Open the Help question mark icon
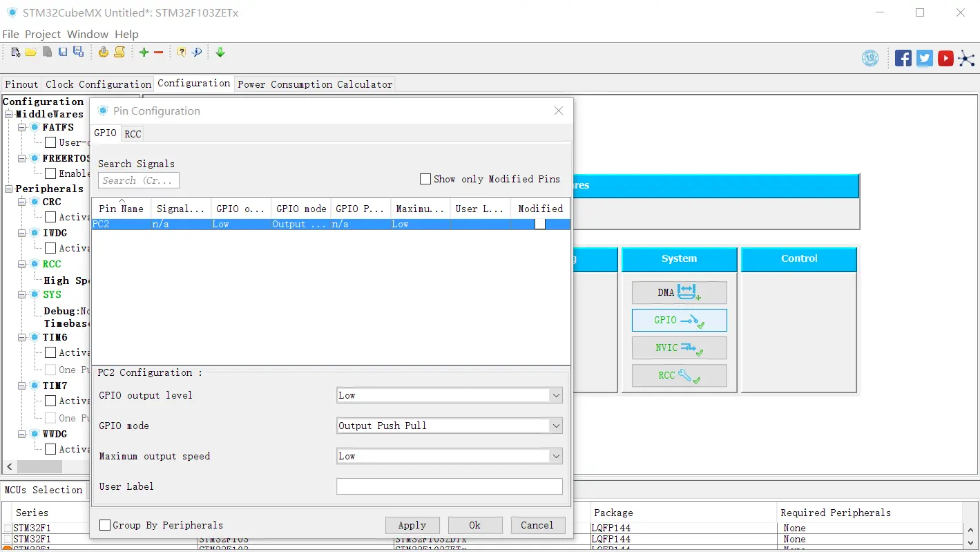This screenshot has height=552, width=980. pos(182,52)
